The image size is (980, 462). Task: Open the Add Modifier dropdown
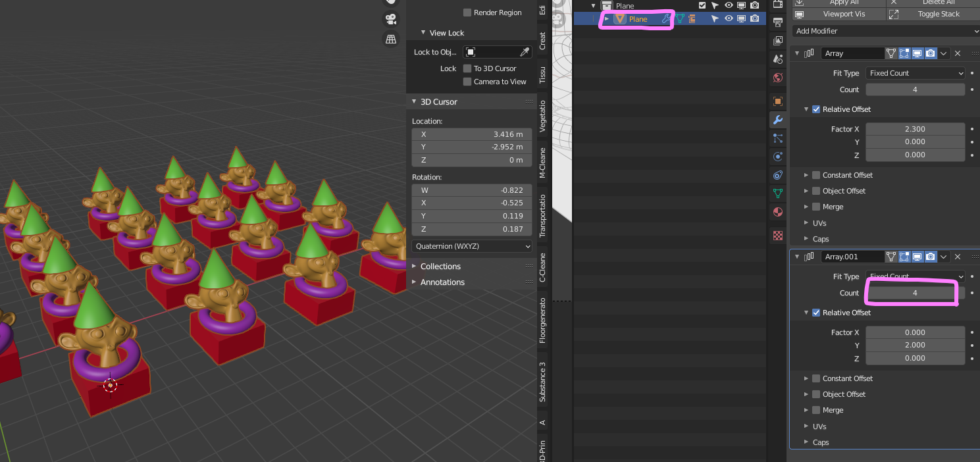tap(885, 31)
